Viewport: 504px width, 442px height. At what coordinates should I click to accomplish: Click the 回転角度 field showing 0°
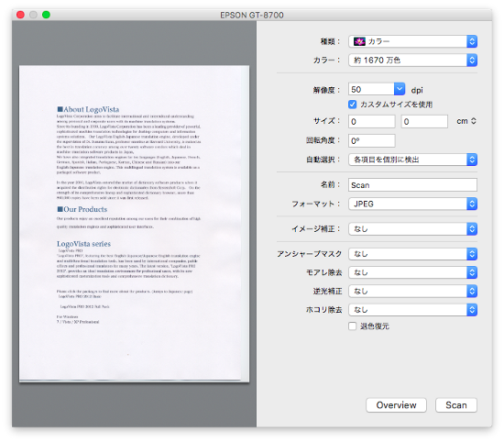(x=371, y=141)
